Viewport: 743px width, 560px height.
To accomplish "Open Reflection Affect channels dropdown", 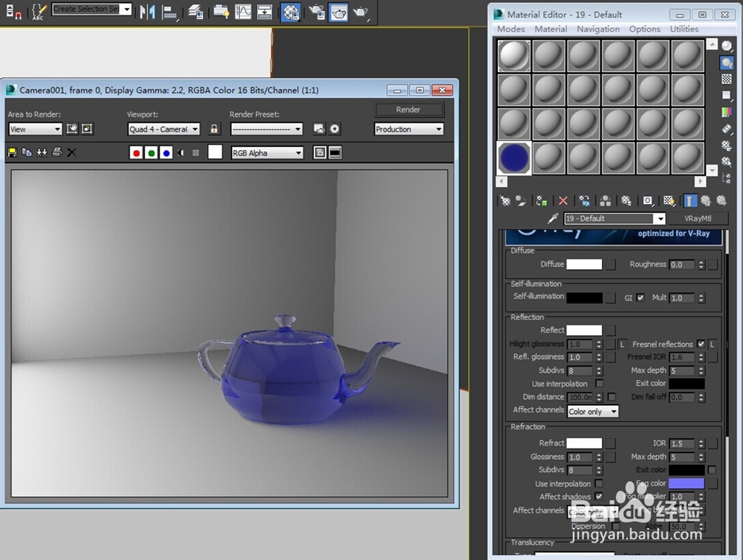I will click(x=593, y=411).
